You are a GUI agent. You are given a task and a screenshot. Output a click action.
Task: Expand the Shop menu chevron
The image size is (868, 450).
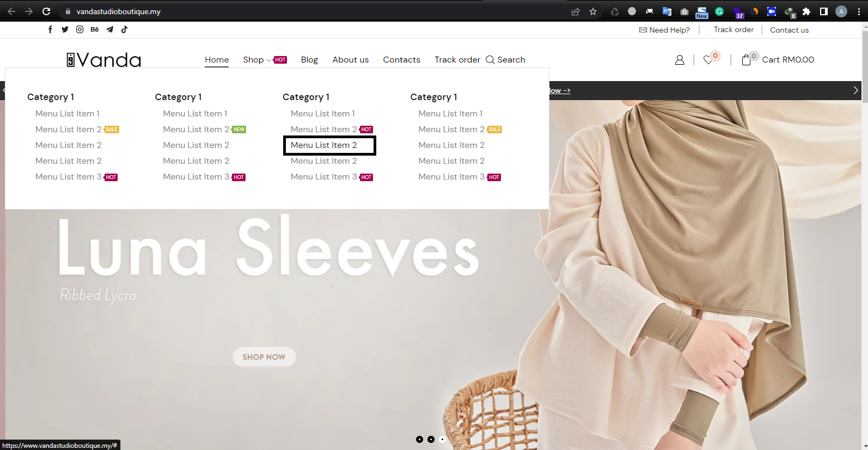coord(268,60)
